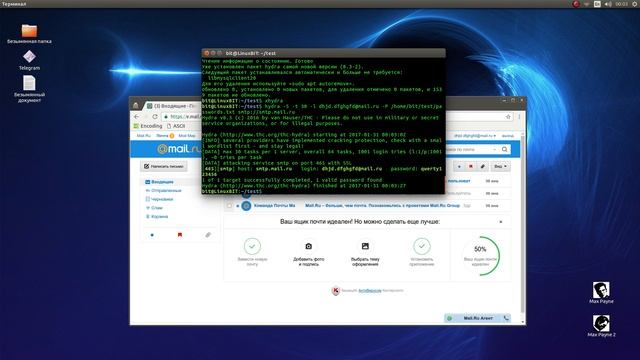The image size is (640, 360).
Task: Click the Mail.ru logo
Action: click(178, 149)
